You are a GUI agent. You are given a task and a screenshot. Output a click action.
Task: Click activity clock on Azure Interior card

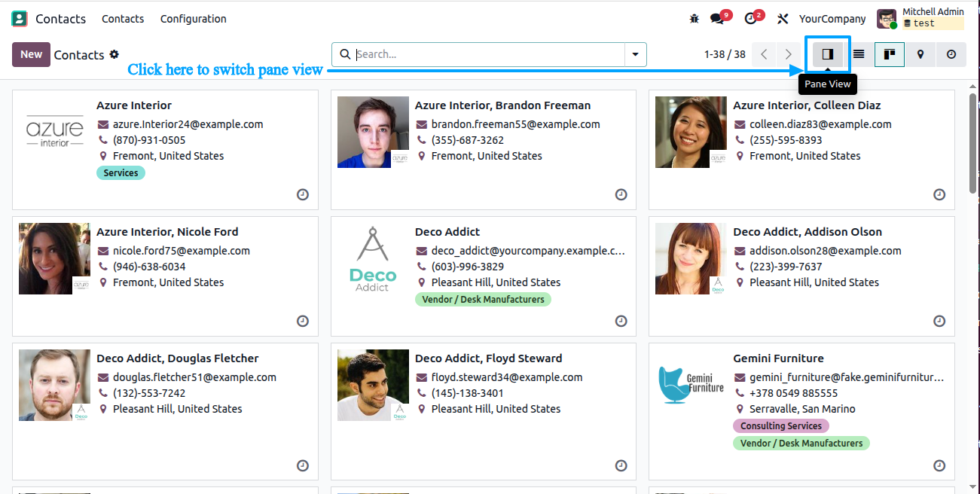(x=303, y=194)
